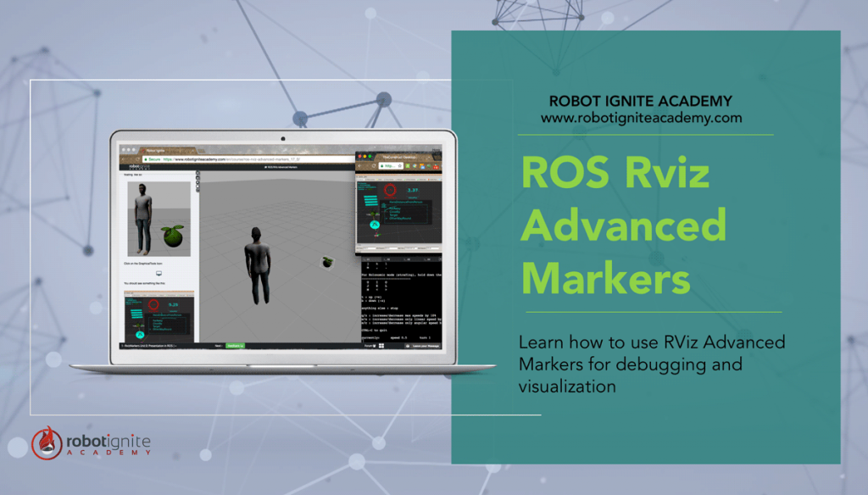Viewport: 868px width, 495px height.
Task: Click the human model in simulation view
Action: pyautogui.click(x=258, y=264)
